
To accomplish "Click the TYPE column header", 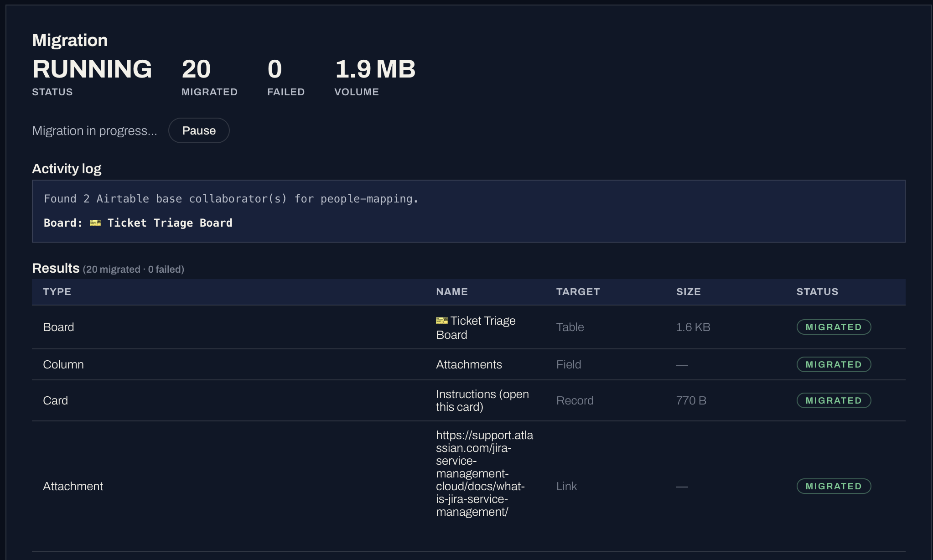I will pyautogui.click(x=57, y=292).
